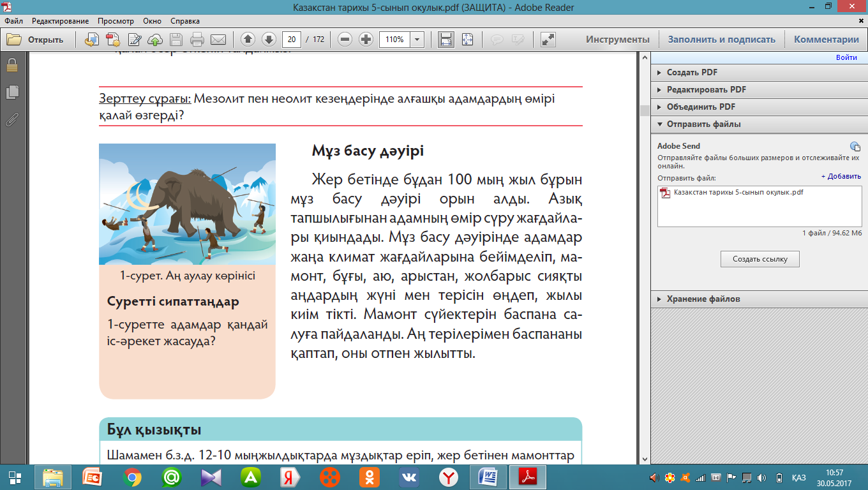
Task: Zoom in with the plus button
Action: pyautogui.click(x=366, y=40)
